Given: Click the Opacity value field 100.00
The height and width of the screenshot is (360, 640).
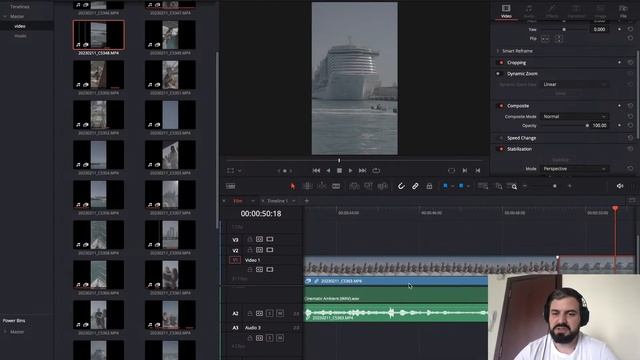Looking at the screenshot, I should [600, 126].
